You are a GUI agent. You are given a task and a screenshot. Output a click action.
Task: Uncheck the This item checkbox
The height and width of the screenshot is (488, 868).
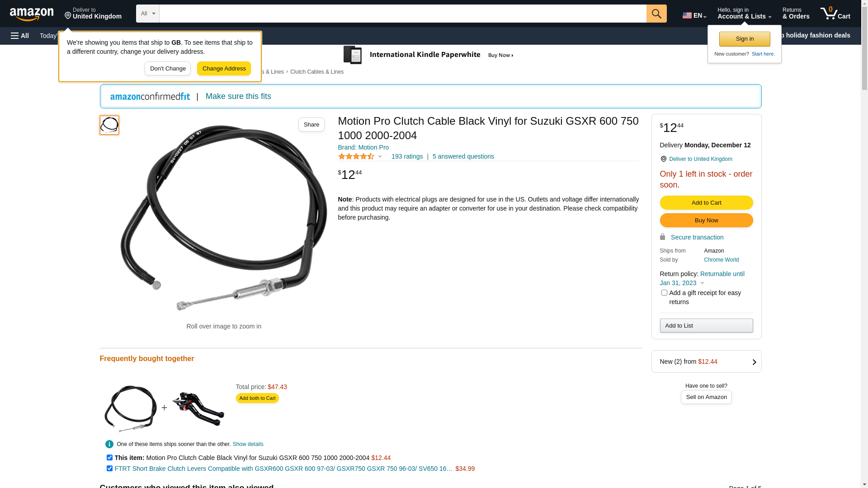109,458
